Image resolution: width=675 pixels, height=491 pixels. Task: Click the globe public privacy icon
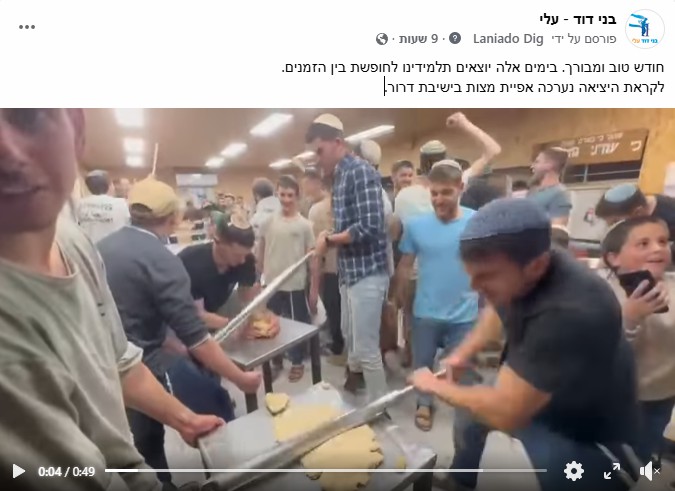click(x=381, y=39)
